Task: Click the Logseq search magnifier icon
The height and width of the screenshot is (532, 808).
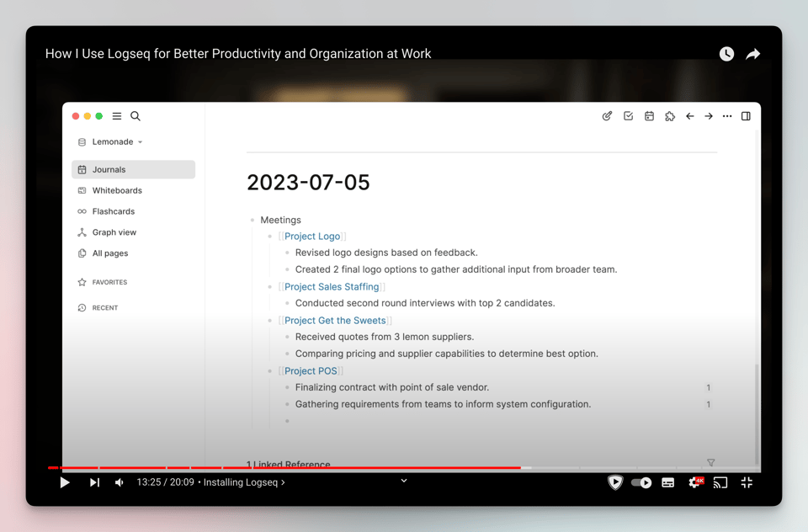Action: coord(136,116)
